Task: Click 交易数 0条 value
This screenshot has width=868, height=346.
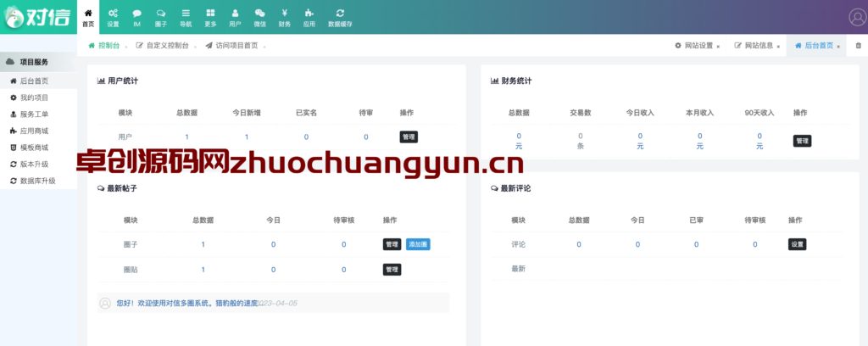Action: 580,141
